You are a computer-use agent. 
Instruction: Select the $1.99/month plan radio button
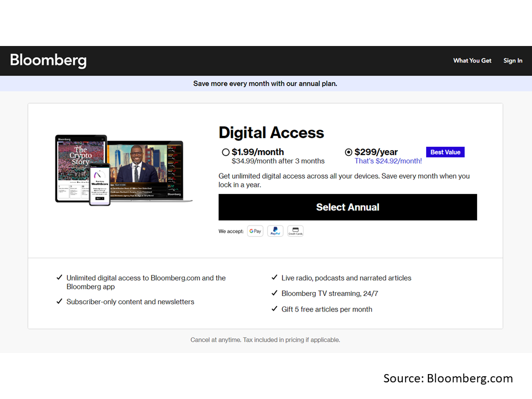coord(226,152)
